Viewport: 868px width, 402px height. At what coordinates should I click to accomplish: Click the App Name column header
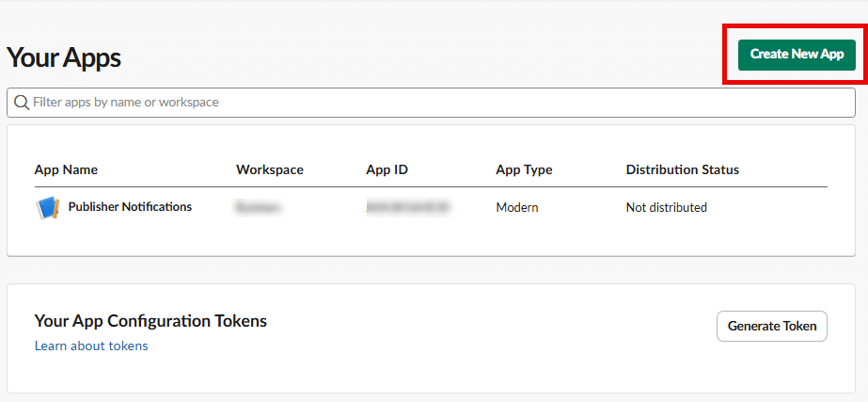[66, 169]
